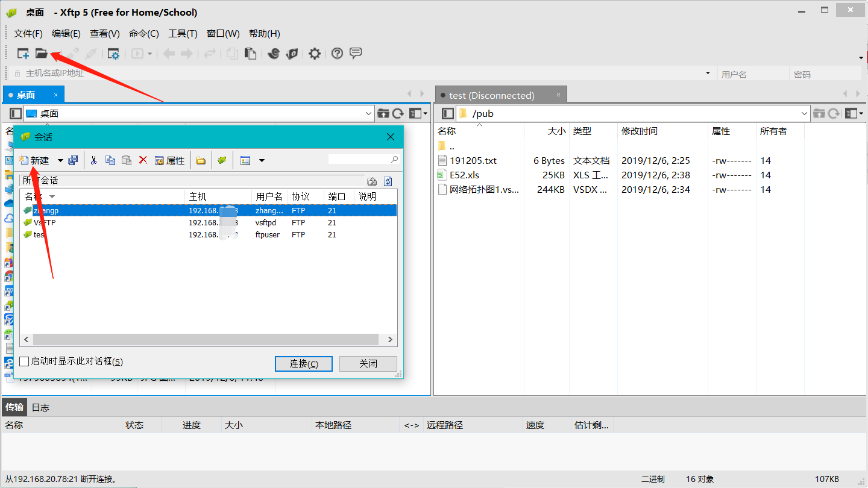The width and height of the screenshot is (868, 488).
Task: Click the 连接(C) button
Action: pyautogui.click(x=304, y=363)
